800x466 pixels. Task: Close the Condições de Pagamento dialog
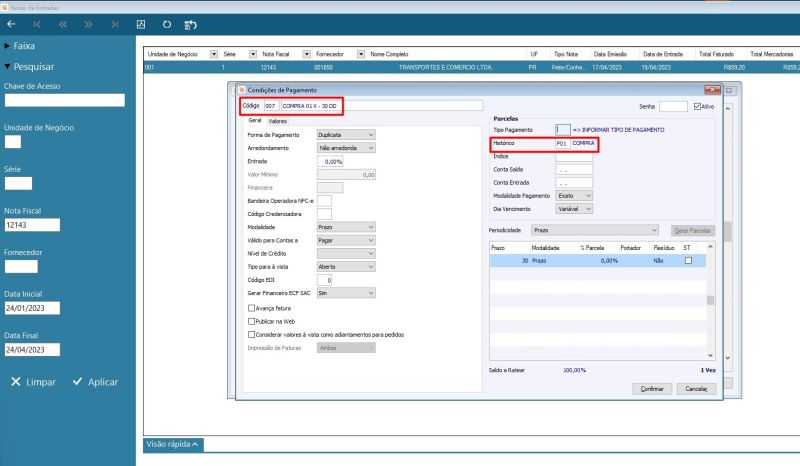(x=712, y=90)
